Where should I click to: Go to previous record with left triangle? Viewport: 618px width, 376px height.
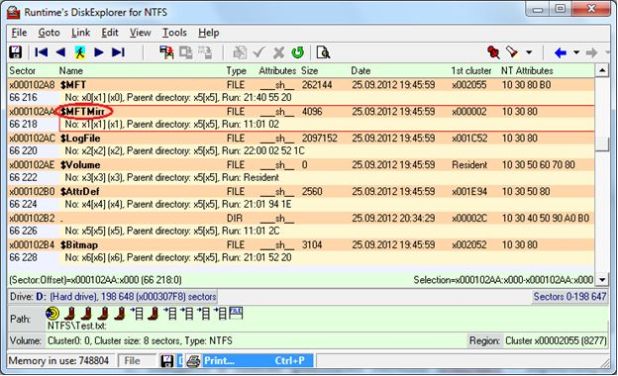60,52
